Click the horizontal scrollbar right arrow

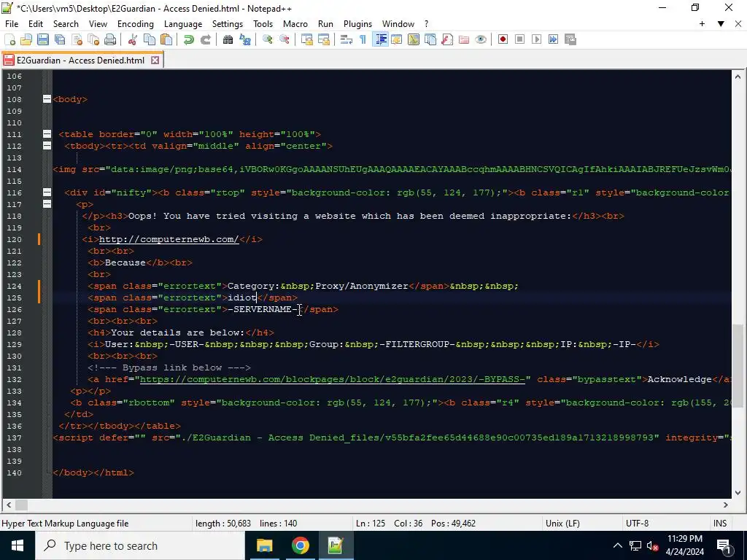coord(726,505)
